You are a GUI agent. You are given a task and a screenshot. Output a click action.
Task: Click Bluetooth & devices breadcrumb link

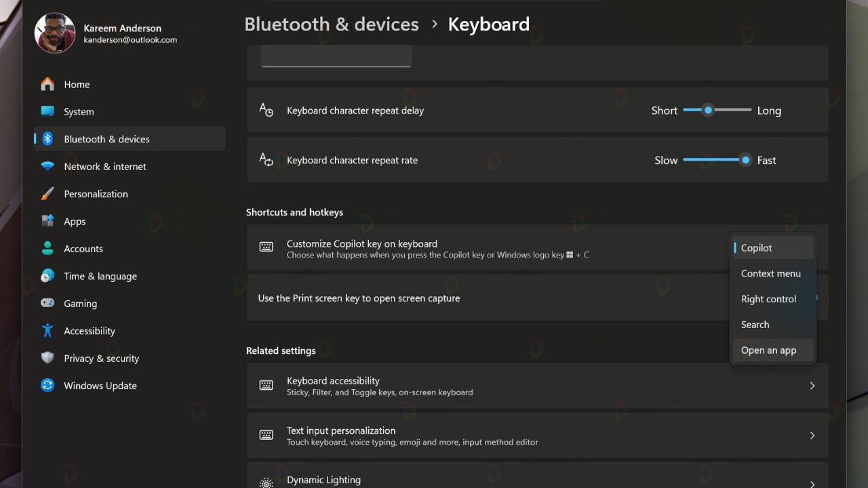point(332,24)
